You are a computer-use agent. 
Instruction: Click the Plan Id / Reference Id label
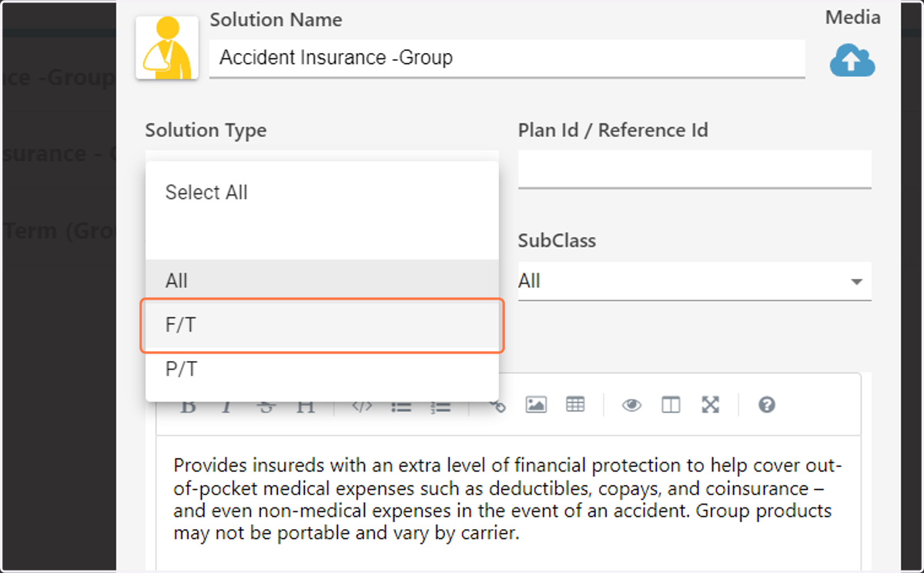click(613, 130)
